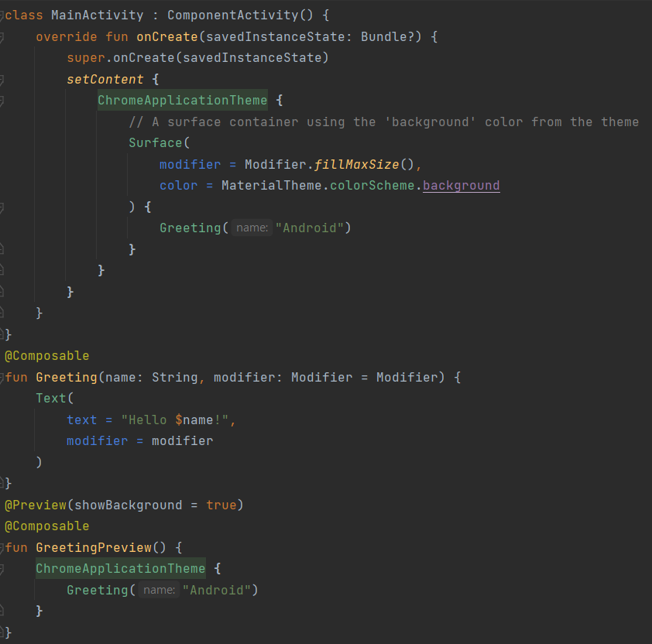Click the "Hello" word in the string literal
Image resolution: width=652 pixels, height=644 pixels.
pyautogui.click(x=148, y=420)
